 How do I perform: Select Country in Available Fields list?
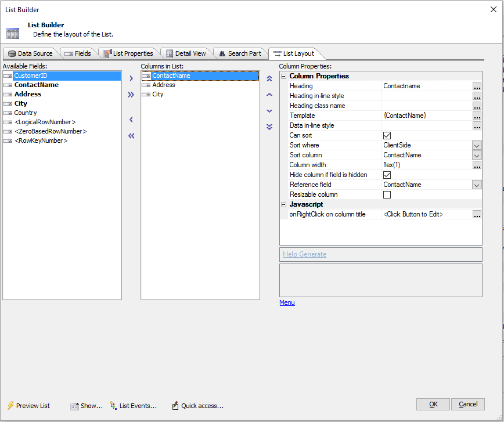26,113
